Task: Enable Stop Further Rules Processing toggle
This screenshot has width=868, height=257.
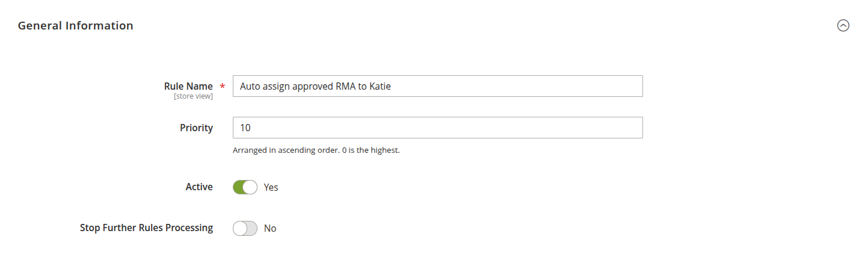Action: 245,228
